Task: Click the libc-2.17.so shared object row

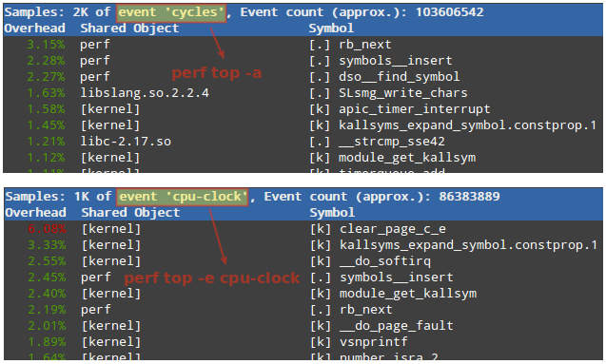Action: click(x=303, y=142)
